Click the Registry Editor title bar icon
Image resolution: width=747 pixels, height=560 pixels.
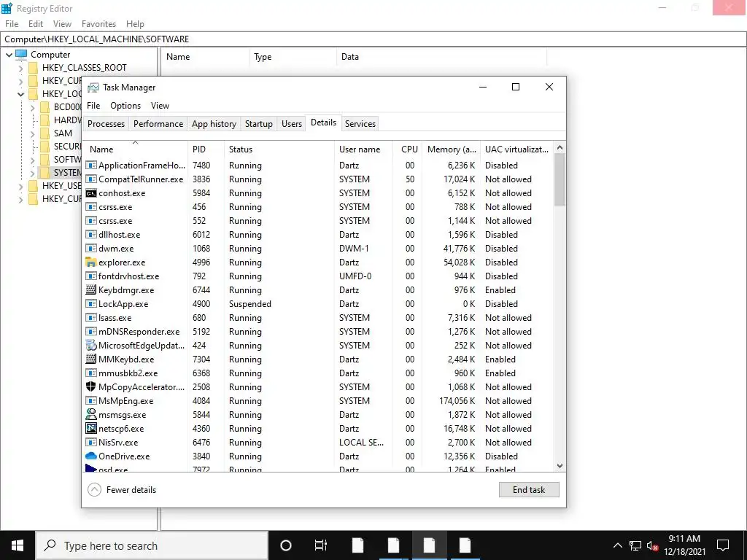pos(7,8)
